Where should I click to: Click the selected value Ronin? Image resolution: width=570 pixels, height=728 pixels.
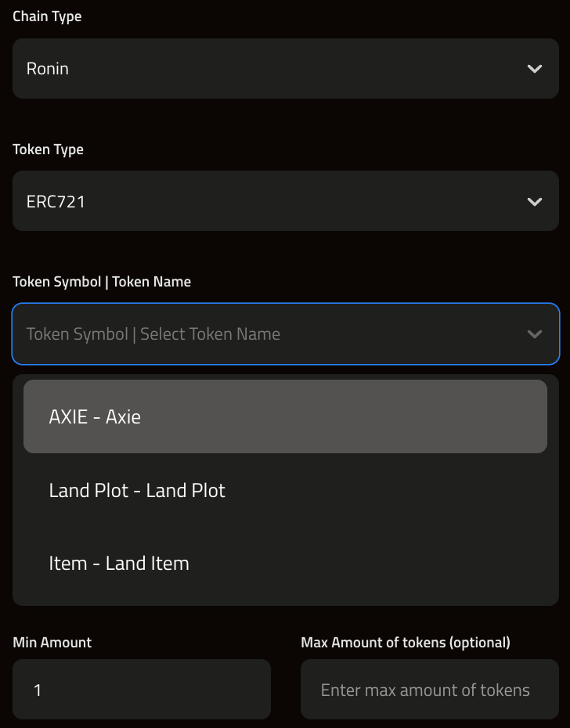(48, 69)
